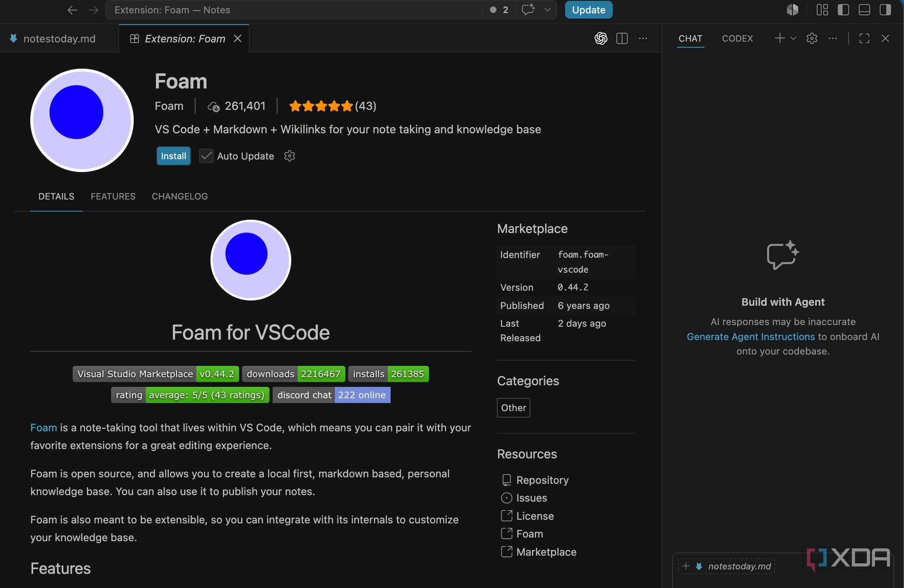Screen dimensions: 904x588
Task: Click the downloads 2216467 badge
Action: tap(294, 374)
